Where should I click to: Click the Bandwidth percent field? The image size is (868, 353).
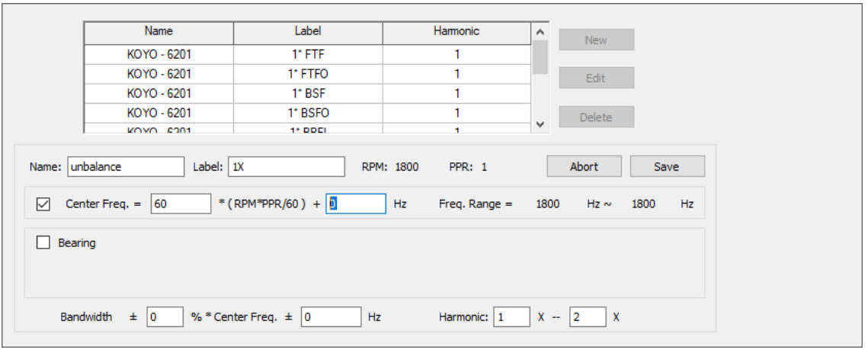165,317
